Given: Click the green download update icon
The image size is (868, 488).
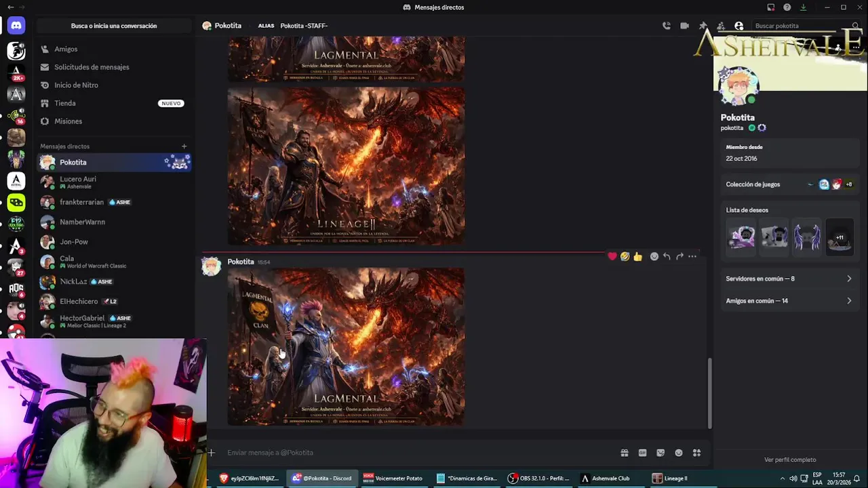Looking at the screenshot, I should click(803, 7).
